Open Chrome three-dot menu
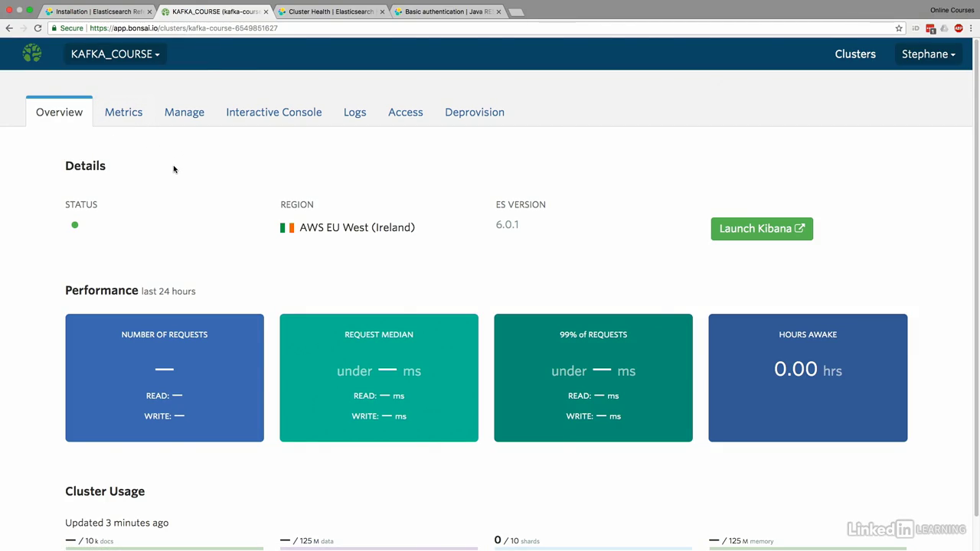Screen dimensions: 980x551 coord(972,28)
